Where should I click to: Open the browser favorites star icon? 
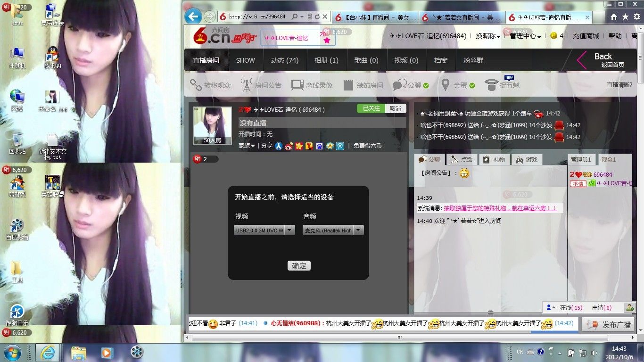(x=625, y=16)
